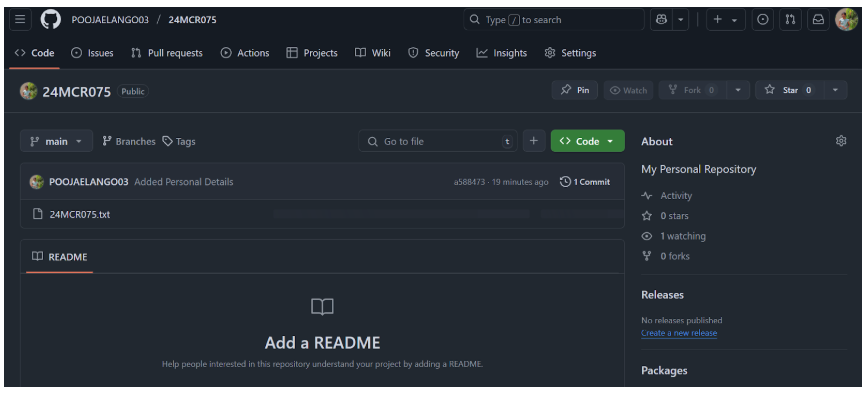This screenshot has height=394, width=868.
Task: Select the README tab
Action: tap(60, 257)
